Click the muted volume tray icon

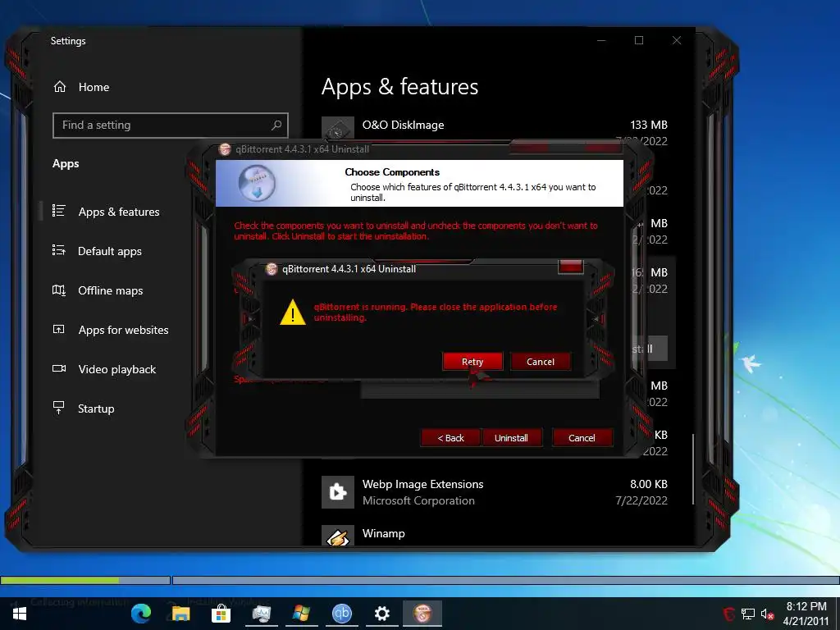coord(767,614)
